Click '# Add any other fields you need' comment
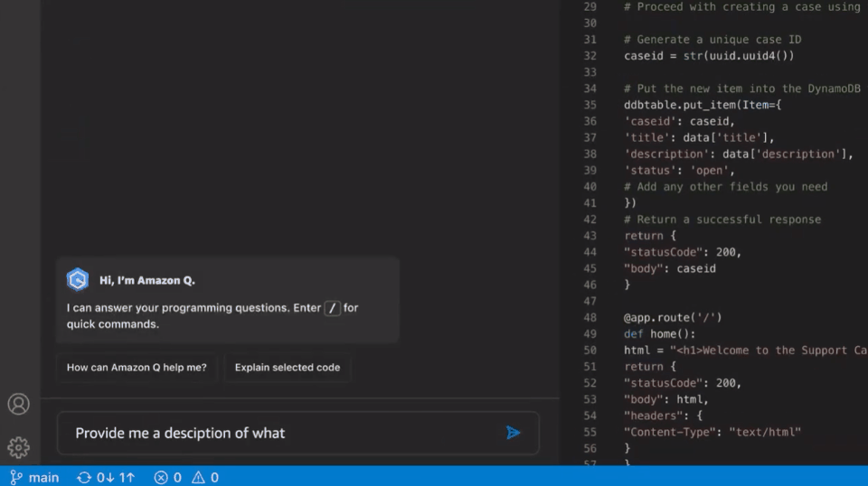Screen dimensions: 868x486 pos(726,187)
